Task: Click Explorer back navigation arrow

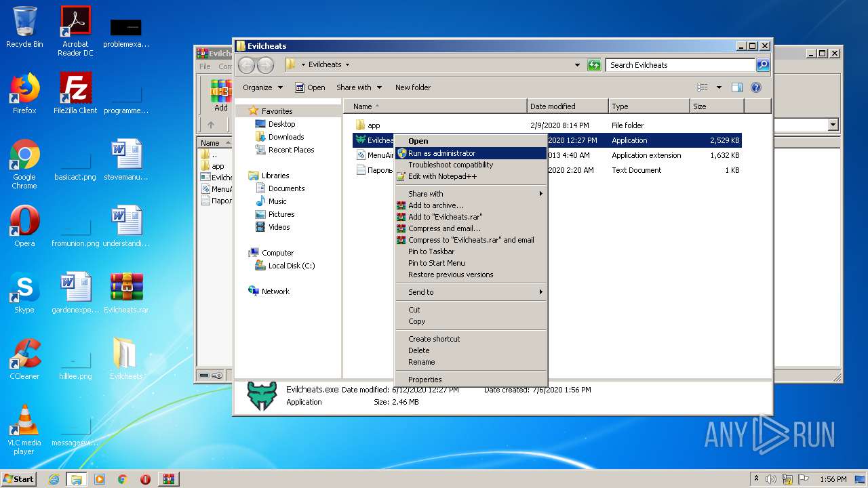Action: [x=246, y=65]
